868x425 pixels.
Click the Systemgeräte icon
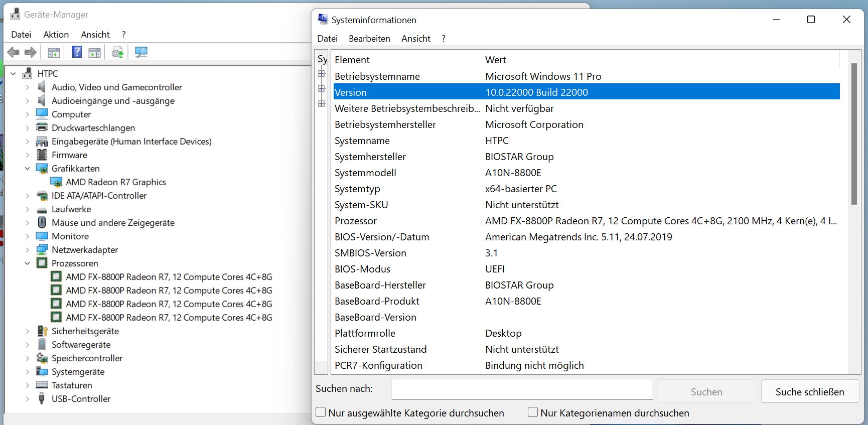pos(42,372)
